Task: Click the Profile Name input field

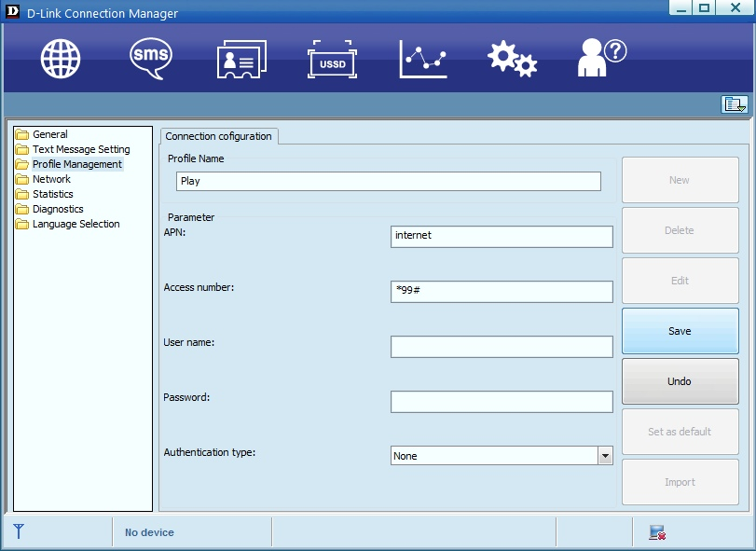Action: (389, 181)
